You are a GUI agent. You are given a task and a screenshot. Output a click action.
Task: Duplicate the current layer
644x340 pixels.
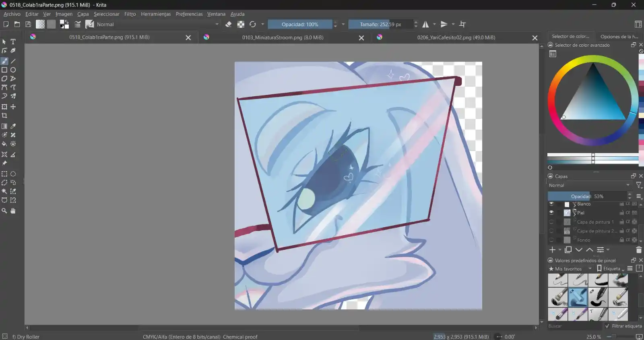point(568,250)
